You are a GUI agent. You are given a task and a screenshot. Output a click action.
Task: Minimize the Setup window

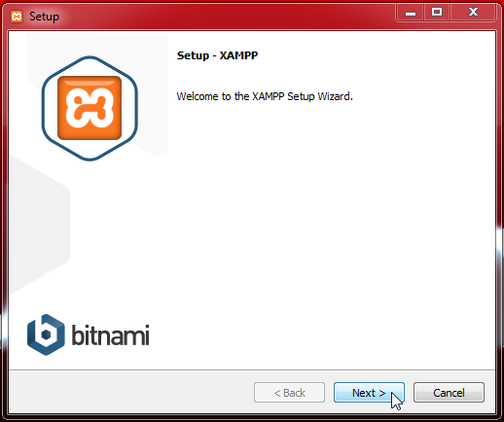click(x=411, y=13)
